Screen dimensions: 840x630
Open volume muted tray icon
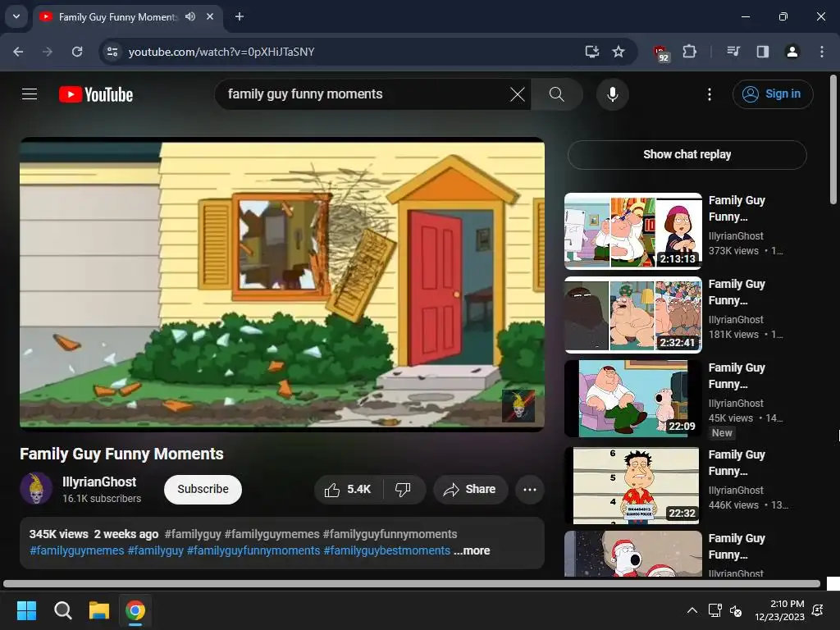point(736,610)
